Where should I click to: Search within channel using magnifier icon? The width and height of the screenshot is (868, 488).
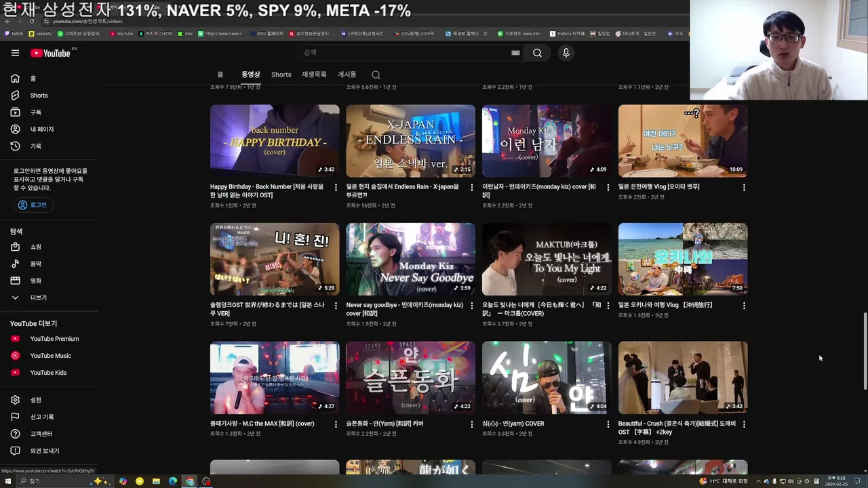(x=376, y=75)
